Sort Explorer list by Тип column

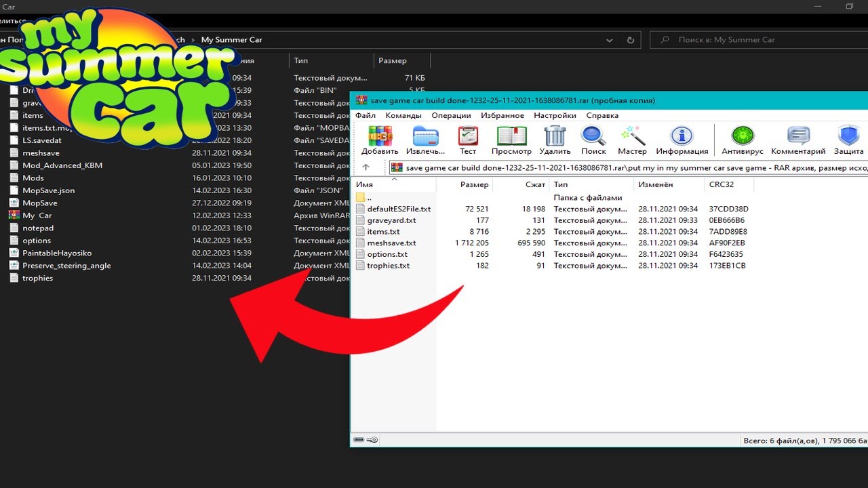(x=331, y=60)
